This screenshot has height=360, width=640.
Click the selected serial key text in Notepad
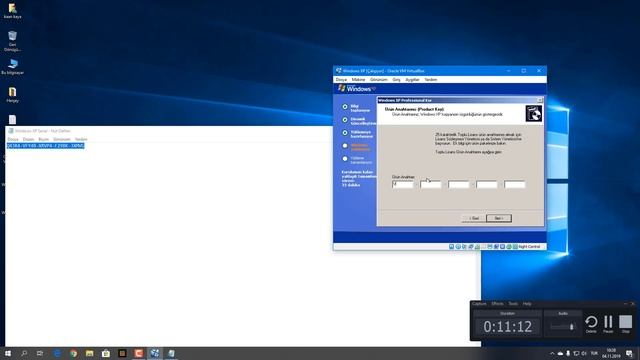[x=45, y=146]
